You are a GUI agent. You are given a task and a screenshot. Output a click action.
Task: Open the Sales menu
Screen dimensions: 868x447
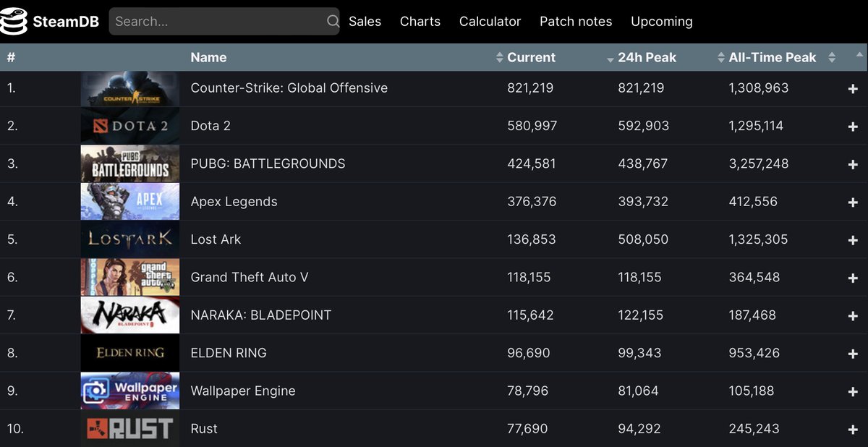(x=365, y=22)
